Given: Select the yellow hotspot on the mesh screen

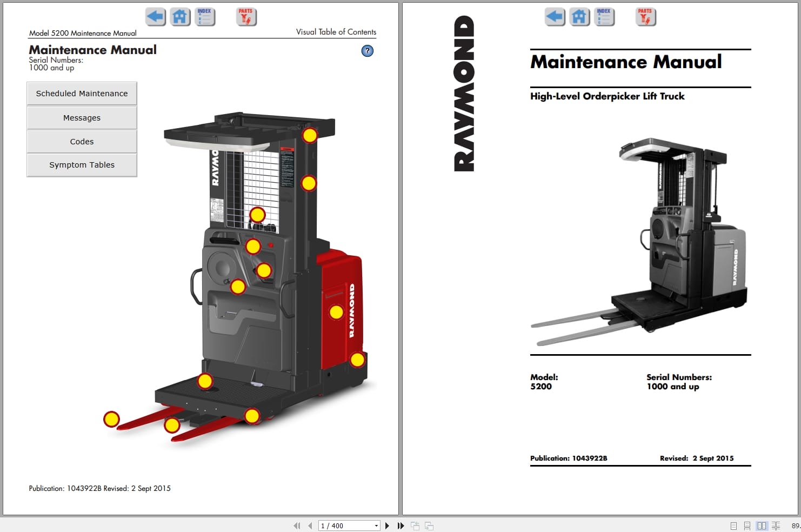Looking at the screenshot, I should (x=257, y=215).
